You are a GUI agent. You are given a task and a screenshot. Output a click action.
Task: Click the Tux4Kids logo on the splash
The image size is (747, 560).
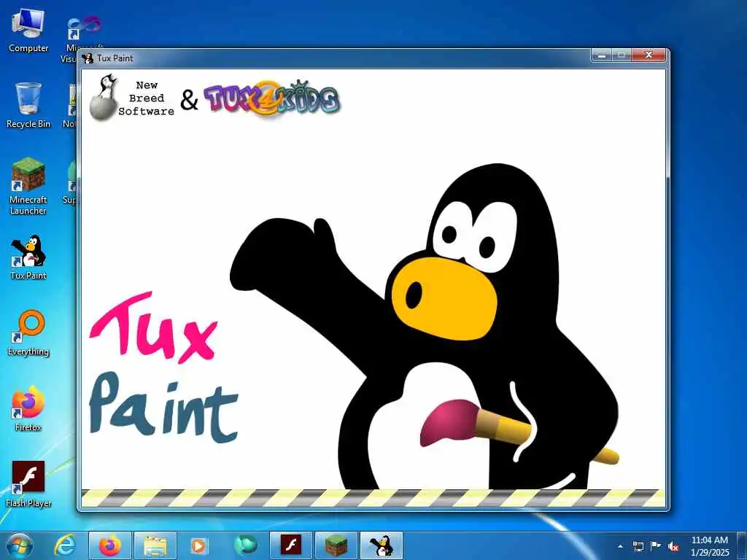pyautogui.click(x=272, y=98)
